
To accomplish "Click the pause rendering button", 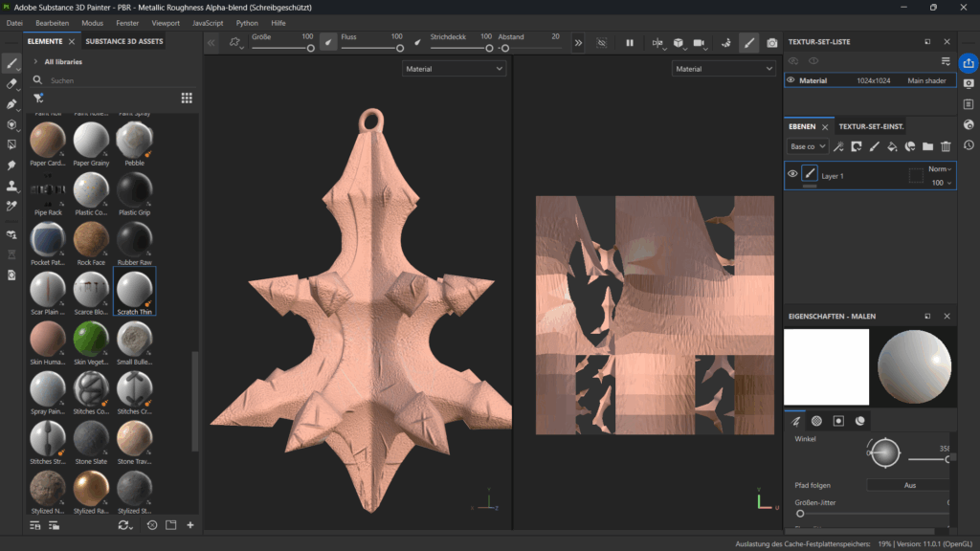I will coord(630,43).
